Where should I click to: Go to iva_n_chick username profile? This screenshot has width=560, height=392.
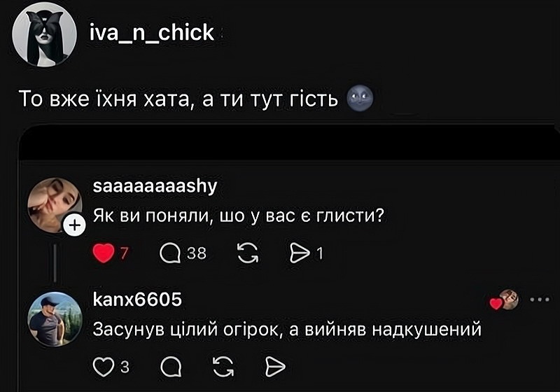(152, 32)
